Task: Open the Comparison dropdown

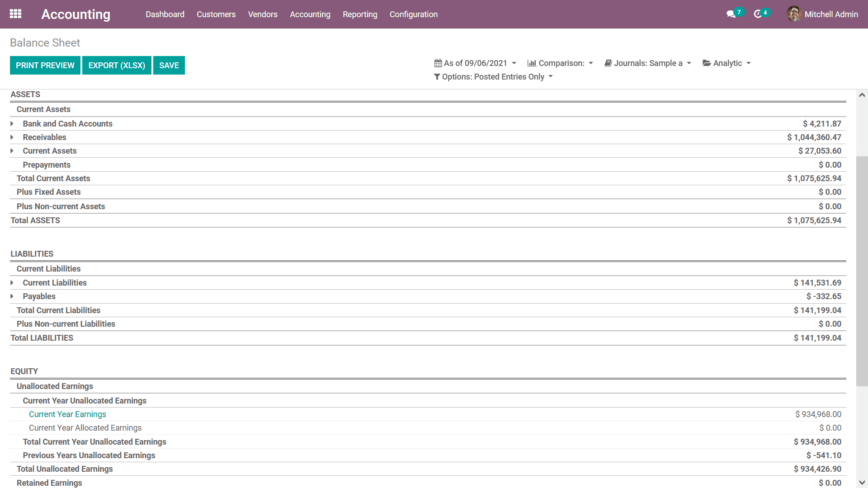Action: [x=560, y=63]
